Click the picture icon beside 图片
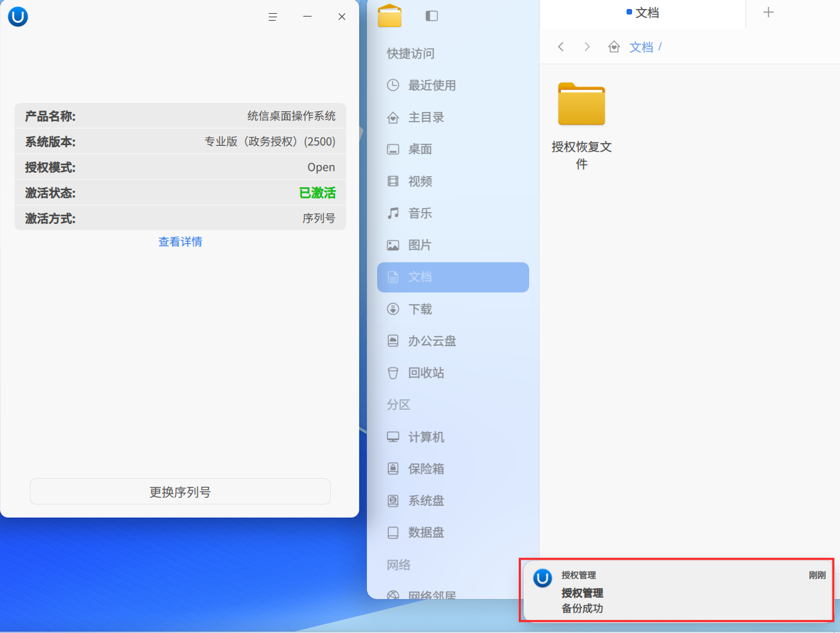This screenshot has height=633, width=840. click(x=393, y=245)
